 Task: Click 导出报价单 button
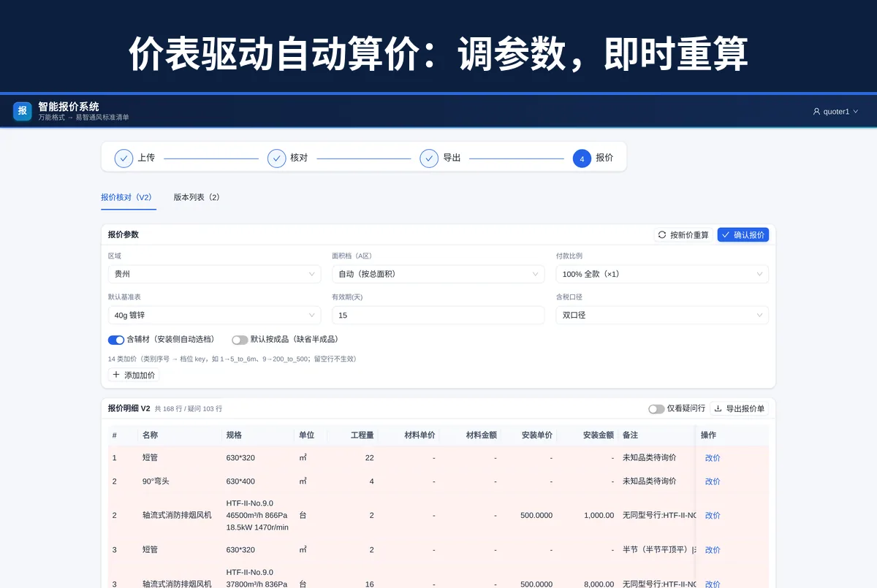(739, 409)
